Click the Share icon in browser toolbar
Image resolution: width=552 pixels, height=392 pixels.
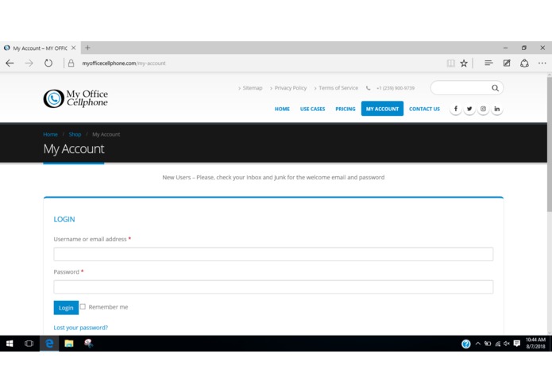point(524,63)
